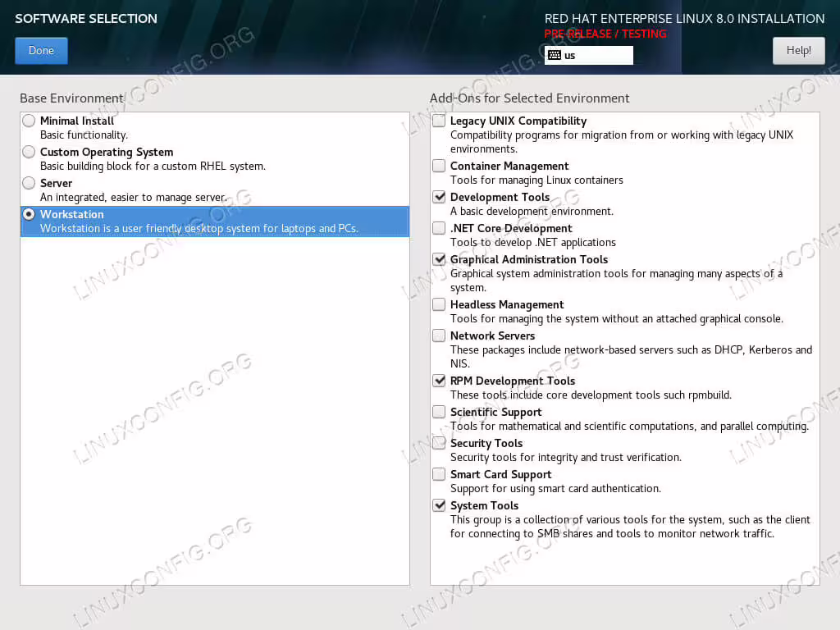Uncheck the System Tools checkbox
The width and height of the screenshot is (840, 630).
click(x=439, y=505)
